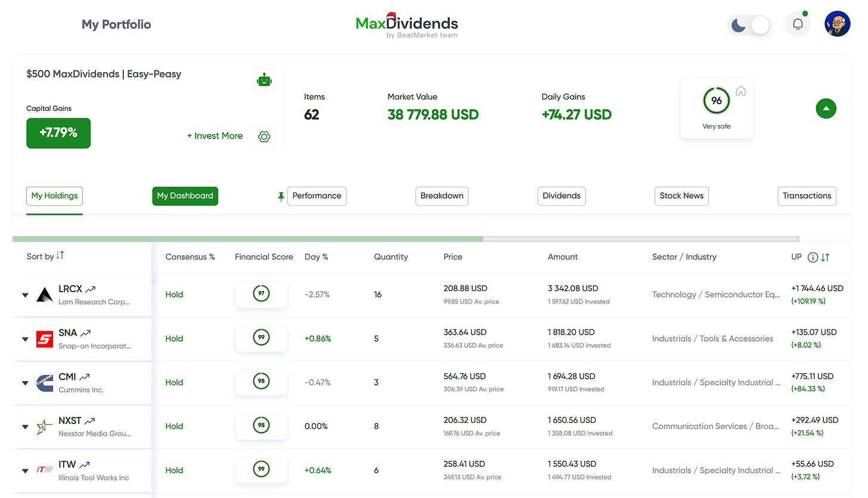Click the SNA trend arrow icon
Viewport: 868px width, 498px height.
point(86,333)
